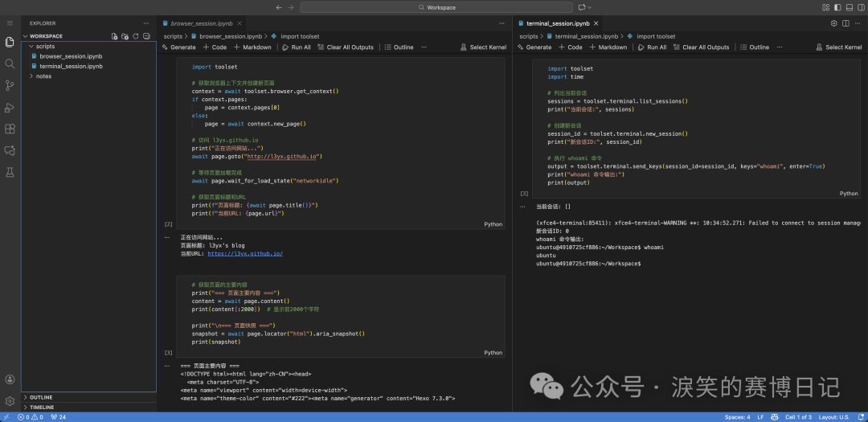Click the Python language label of whoami cell
This screenshot has width=868, height=422.
pyautogui.click(x=849, y=193)
